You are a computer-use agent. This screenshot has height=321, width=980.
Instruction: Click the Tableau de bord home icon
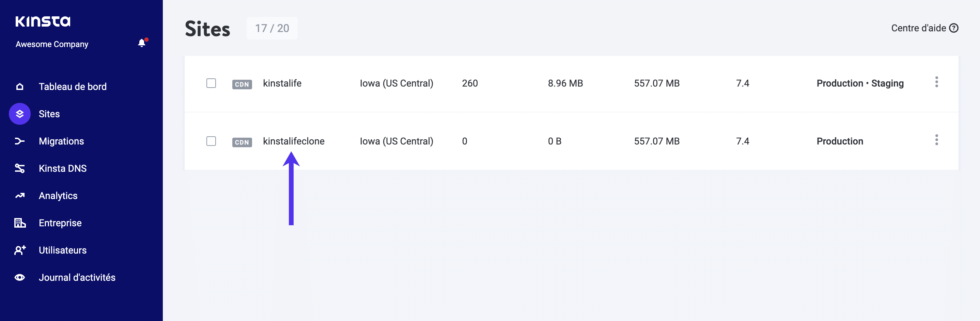coord(20,87)
